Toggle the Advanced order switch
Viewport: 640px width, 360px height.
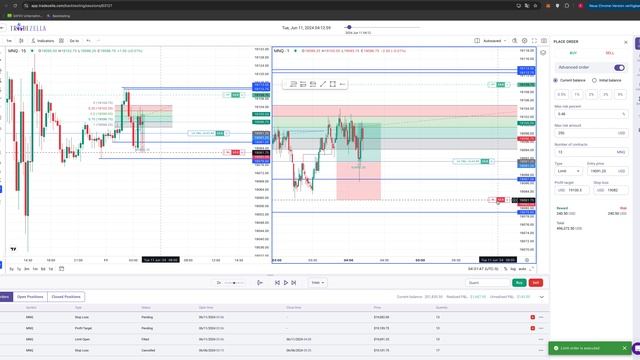pyautogui.click(x=619, y=67)
